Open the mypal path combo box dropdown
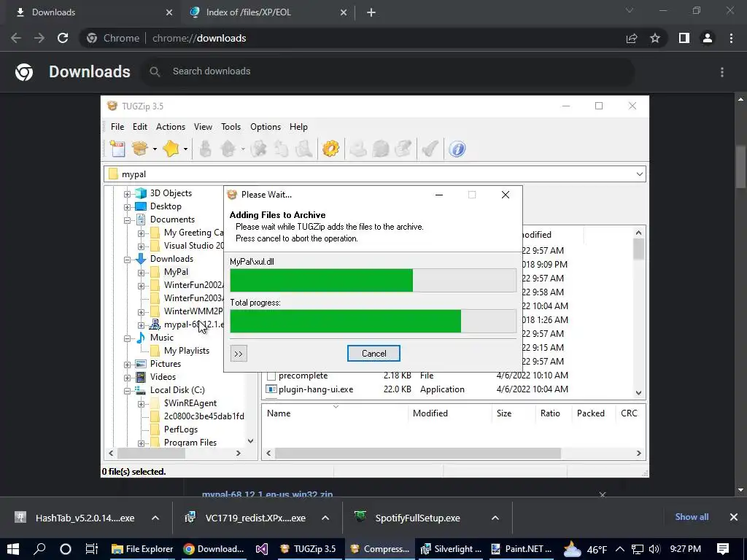This screenshot has height=560, width=747. (x=639, y=174)
